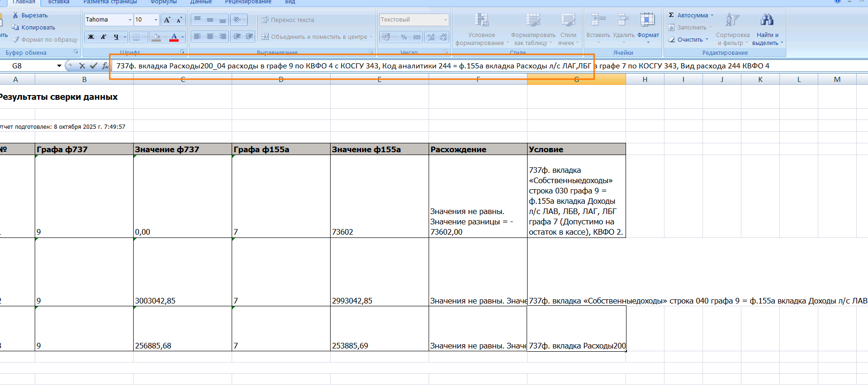Open the Текстовый number format dropdown
868x385 pixels.
click(445, 20)
